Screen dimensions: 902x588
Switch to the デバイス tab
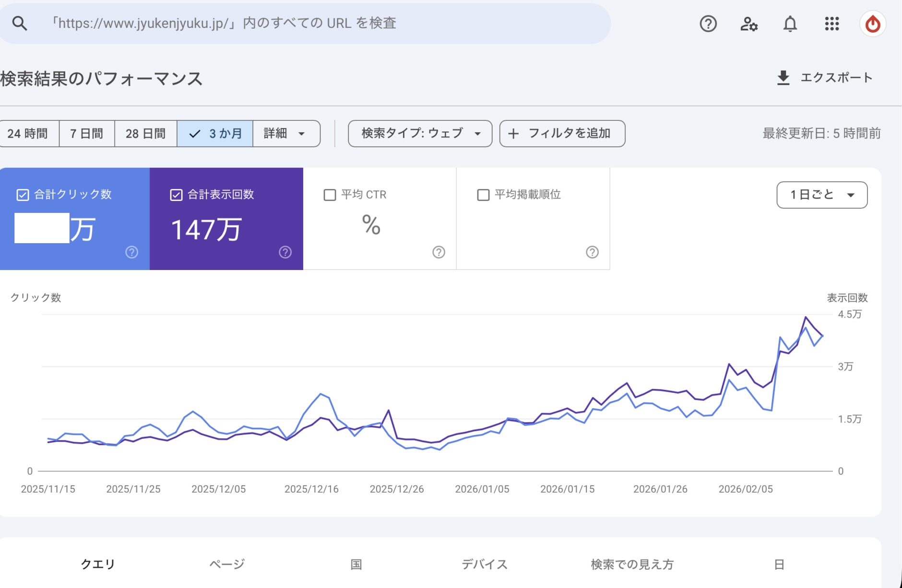[x=484, y=564]
